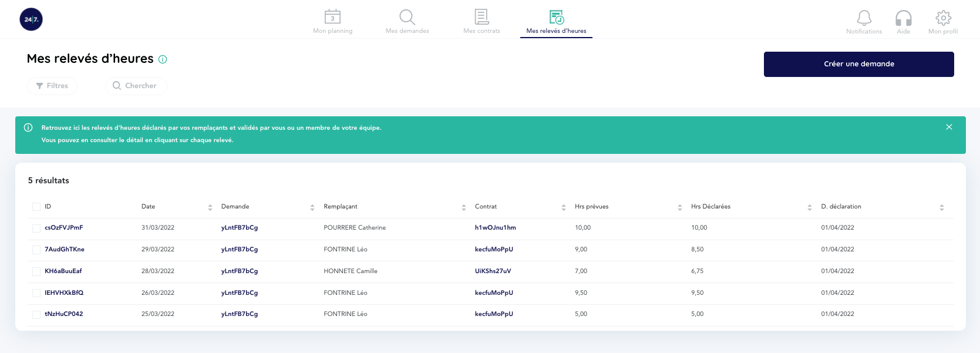Check the box for row csOzFVJPmF
The image size is (980, 353).
coord(36,228)
